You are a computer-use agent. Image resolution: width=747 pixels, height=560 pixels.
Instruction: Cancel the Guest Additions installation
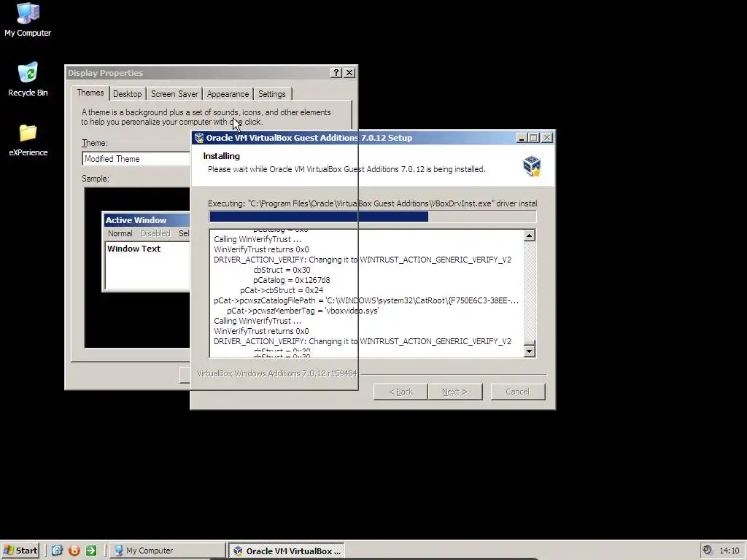pos(518,392)
